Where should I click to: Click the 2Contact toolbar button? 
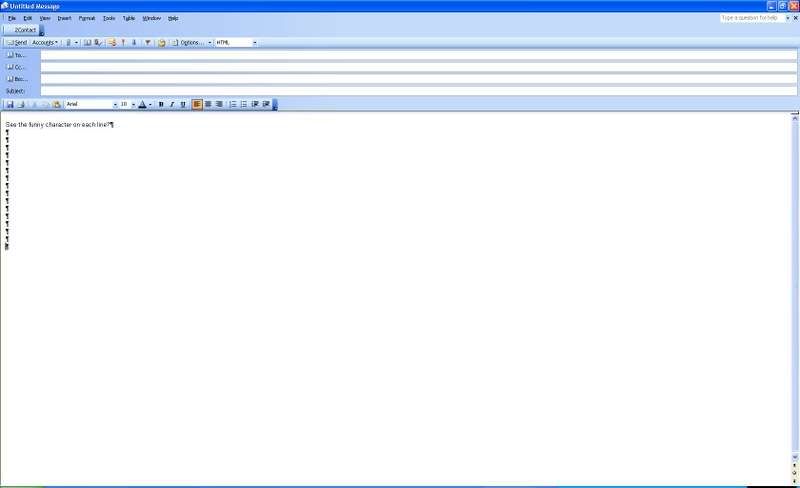click(21, 30)
